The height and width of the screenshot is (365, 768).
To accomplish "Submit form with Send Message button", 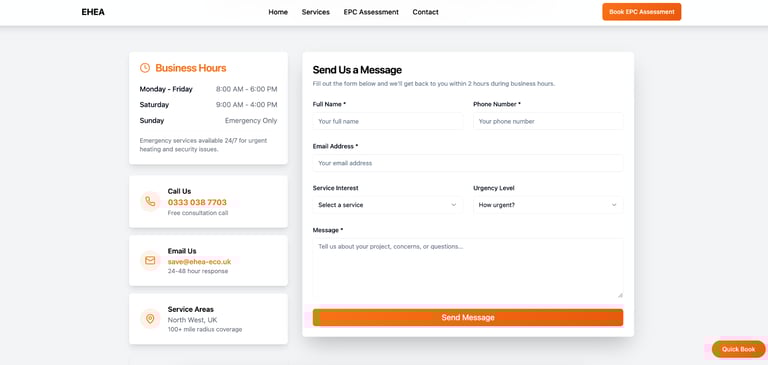I will click(x=468, y=317).
